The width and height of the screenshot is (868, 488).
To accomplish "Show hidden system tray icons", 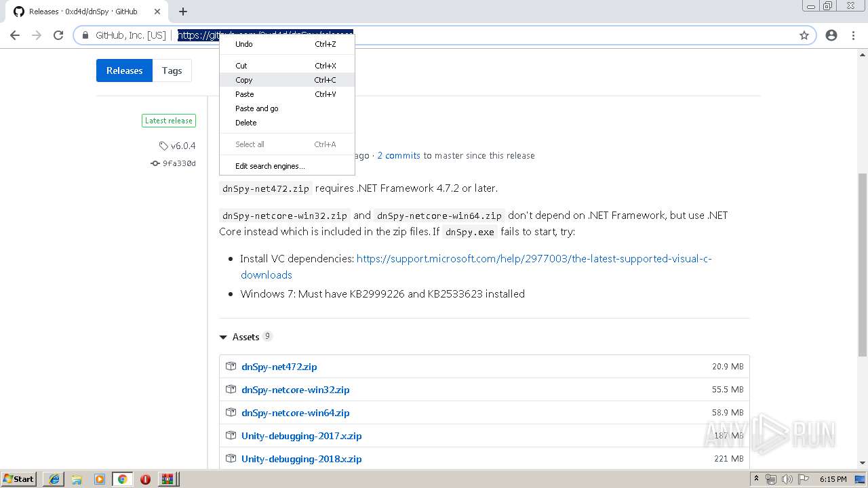I will pyautogui.click(x=756, y=479).
